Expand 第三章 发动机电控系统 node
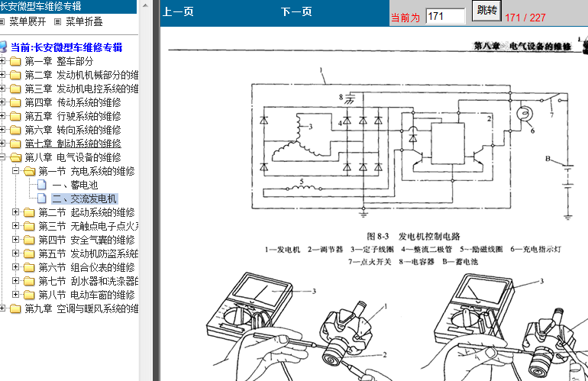 (x=2, y=88)
